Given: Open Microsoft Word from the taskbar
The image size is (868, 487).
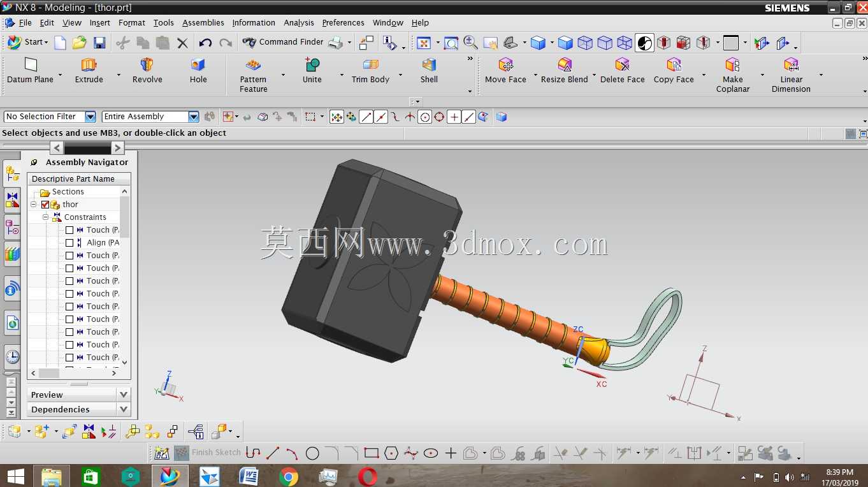Looking at the screenshot, I should pyautogui.click(x=249, y=476).
